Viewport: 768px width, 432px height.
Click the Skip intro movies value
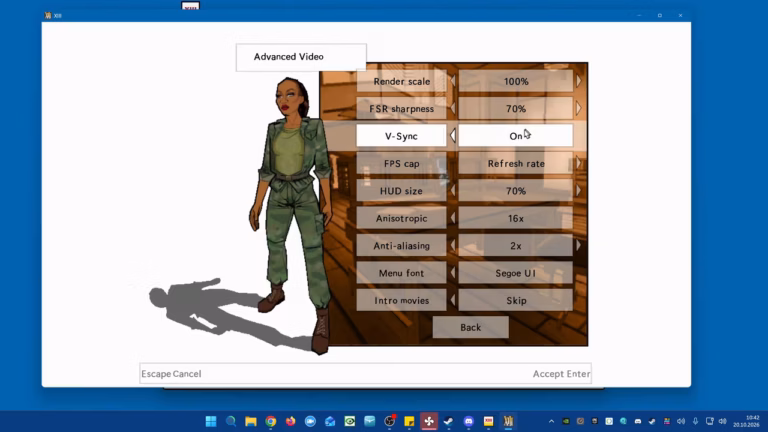coord(516,300)
